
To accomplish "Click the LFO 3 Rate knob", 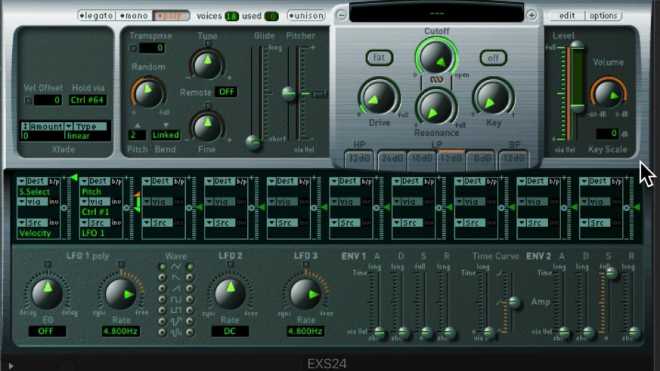I will click(x=305, y=294).
